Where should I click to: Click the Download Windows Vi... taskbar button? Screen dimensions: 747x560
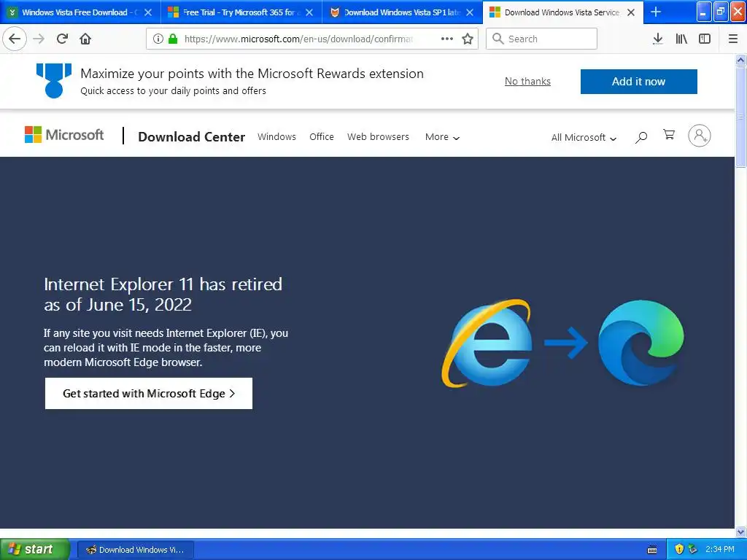point(135,550)
